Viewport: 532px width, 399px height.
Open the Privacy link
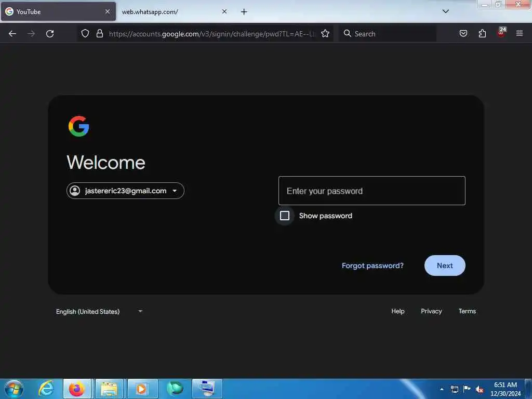pos(431,311)
